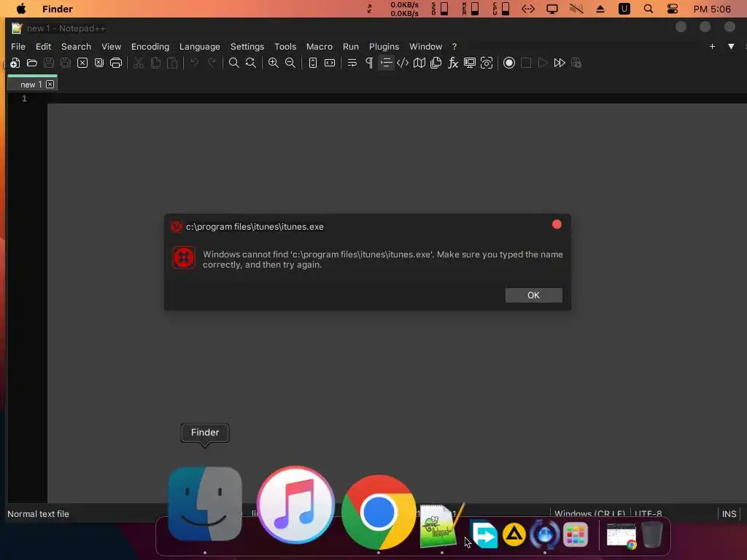Toggle synchronized vertical scrolling icon
The width and height of the screenshot is (747, 560).
point(312,63)
